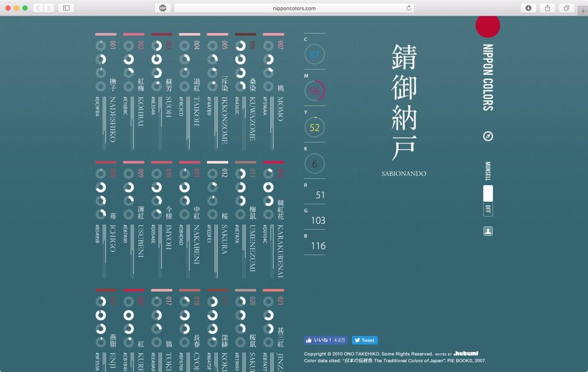588x372 pixels.
Task: Pick the ICHIGO color entry
Action: 106,220
